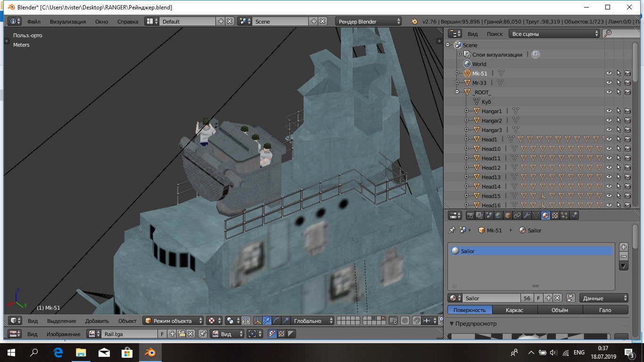Unlink the Rail.tga image with X
This screenshot has height=362, width=644.
coord(190,334)
